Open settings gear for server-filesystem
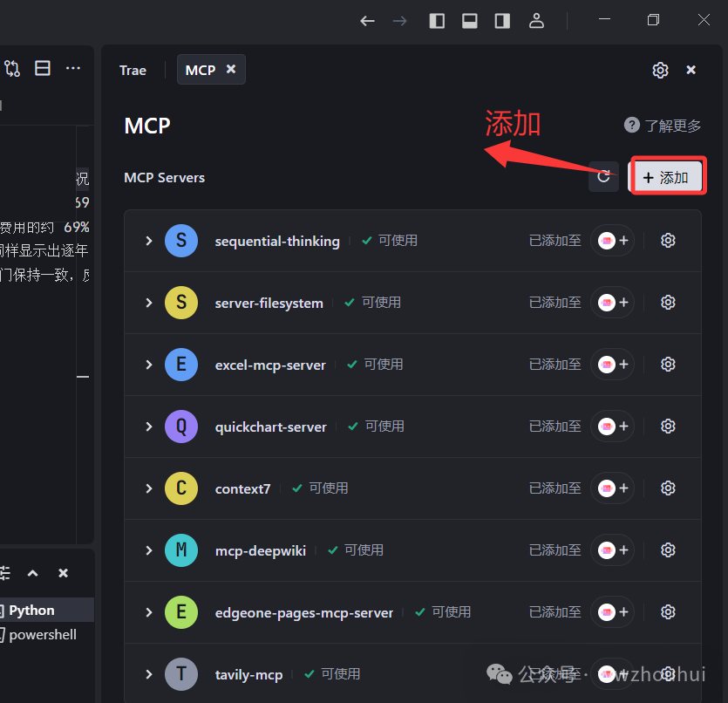728x703 pixels. tap(668, 303)
